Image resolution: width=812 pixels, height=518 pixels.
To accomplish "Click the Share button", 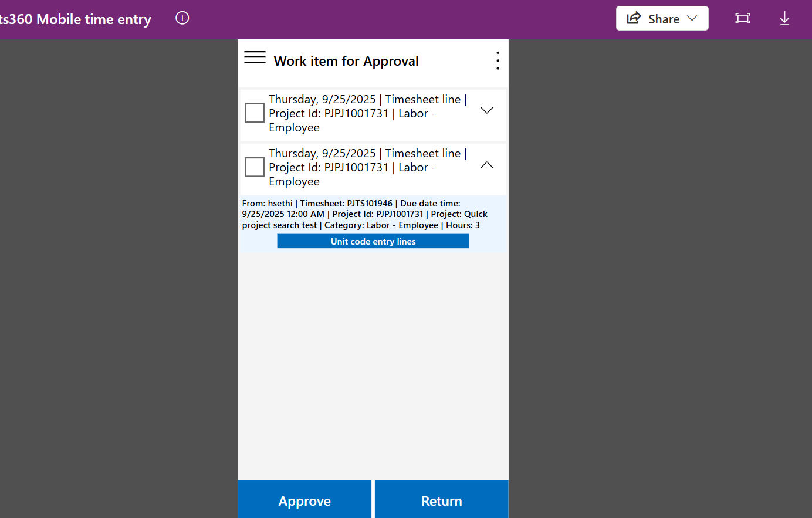I will [655, 19].
